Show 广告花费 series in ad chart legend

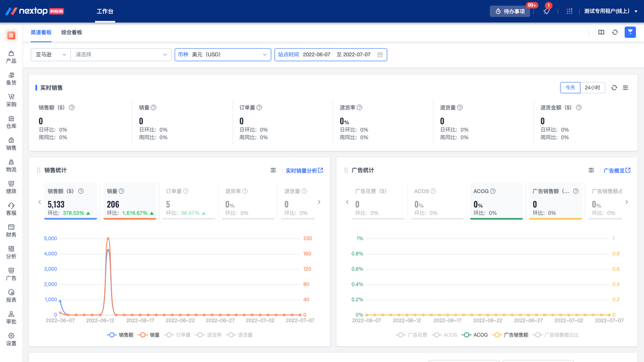click(412, 335)
